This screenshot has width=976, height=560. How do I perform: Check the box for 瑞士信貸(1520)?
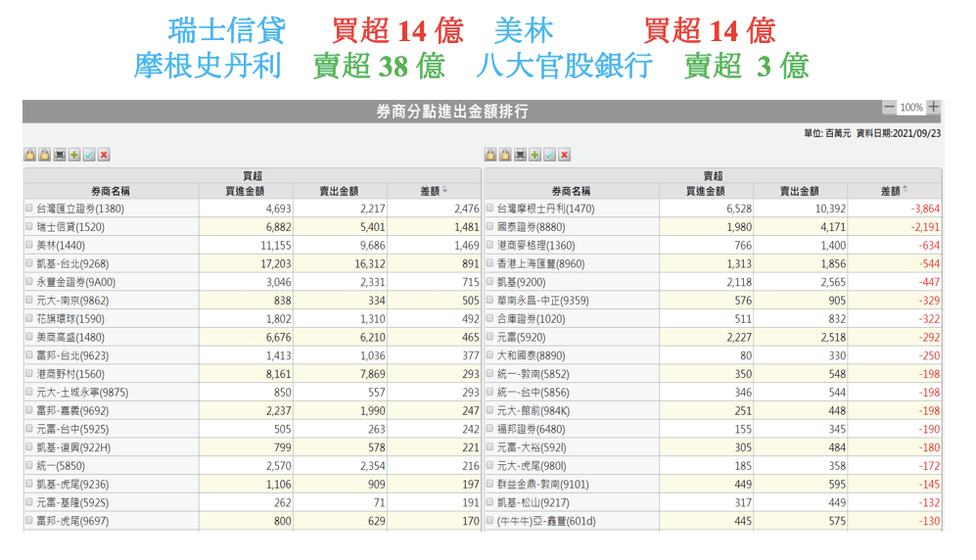click(29, 226)
